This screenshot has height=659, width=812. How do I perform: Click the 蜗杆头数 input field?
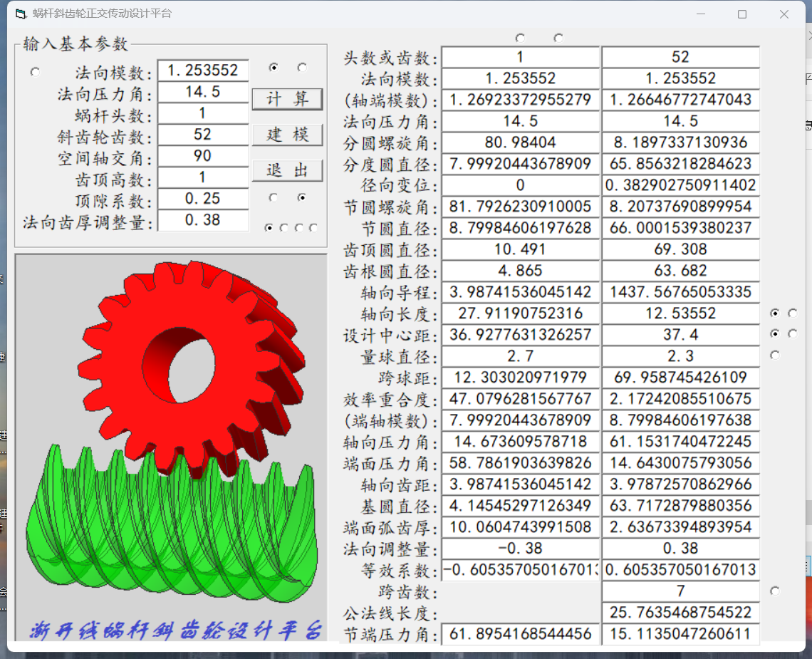click(203, 113)
